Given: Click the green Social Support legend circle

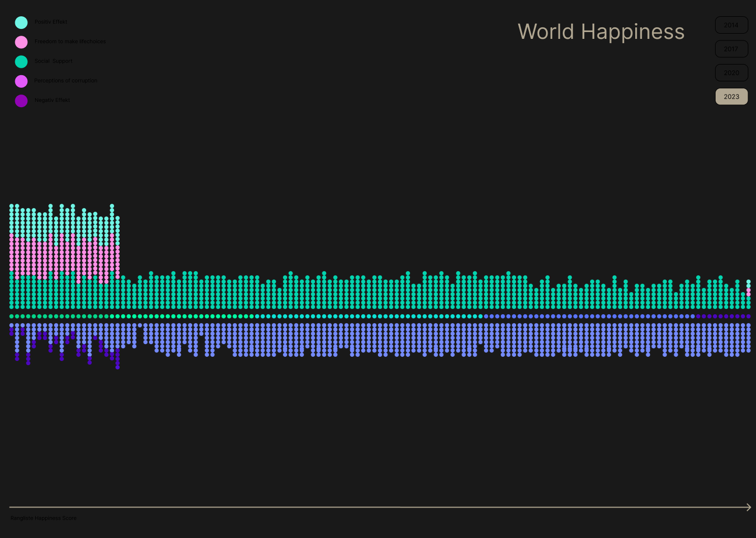Looking at the screenshot, I should (21, 61).
